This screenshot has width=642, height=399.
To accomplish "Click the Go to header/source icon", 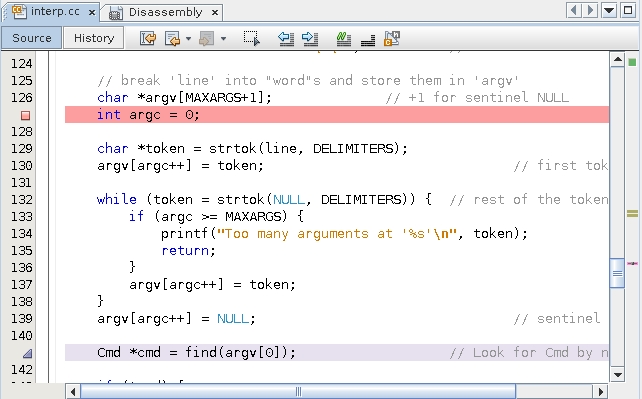I will click(392, 38).
